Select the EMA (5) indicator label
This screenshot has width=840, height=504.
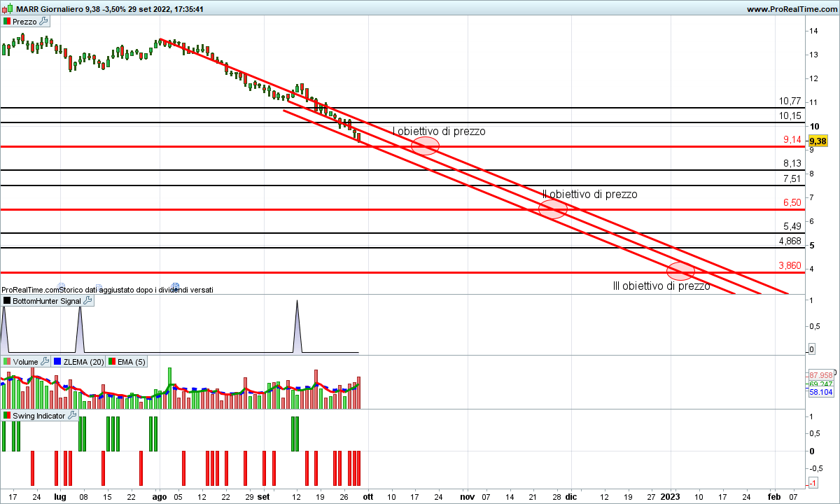tap(132, 362)
